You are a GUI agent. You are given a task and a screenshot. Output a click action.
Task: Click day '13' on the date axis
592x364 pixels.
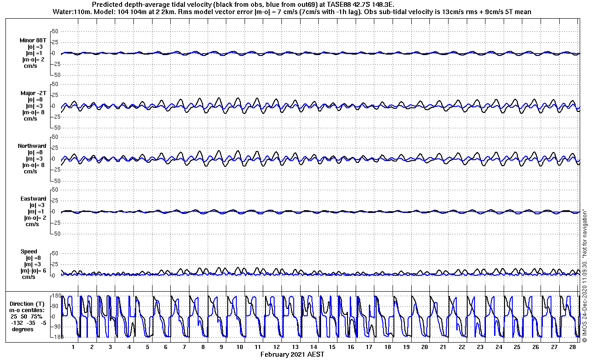point(295,347)
